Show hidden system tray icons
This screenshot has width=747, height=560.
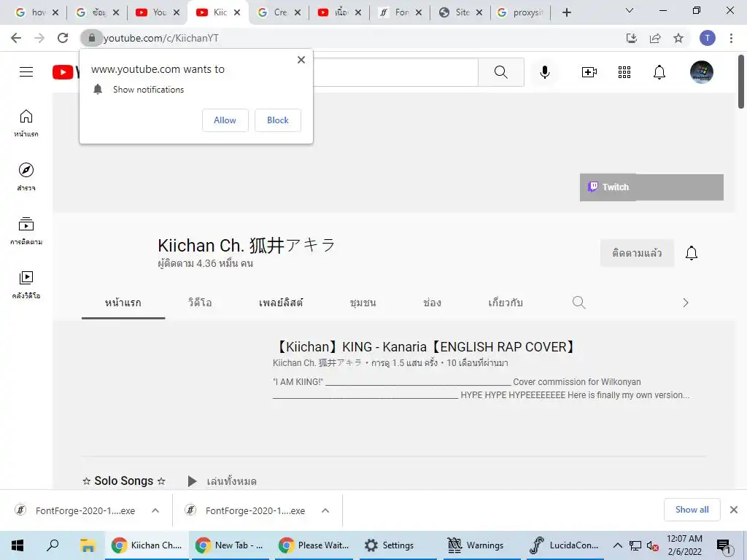(x=617, y=545)
